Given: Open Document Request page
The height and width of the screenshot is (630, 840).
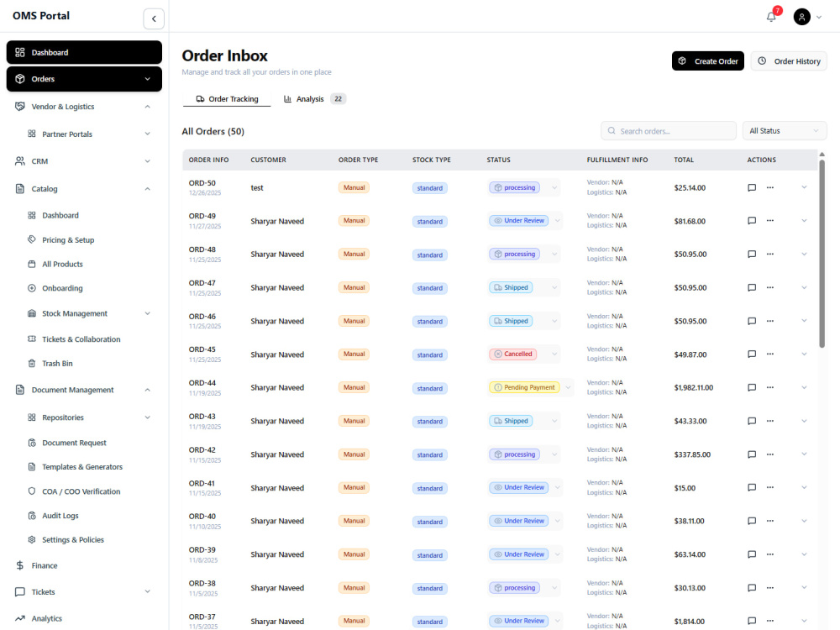Looking at the screenshot, I should pyautogui.click(x=75, y=443).
